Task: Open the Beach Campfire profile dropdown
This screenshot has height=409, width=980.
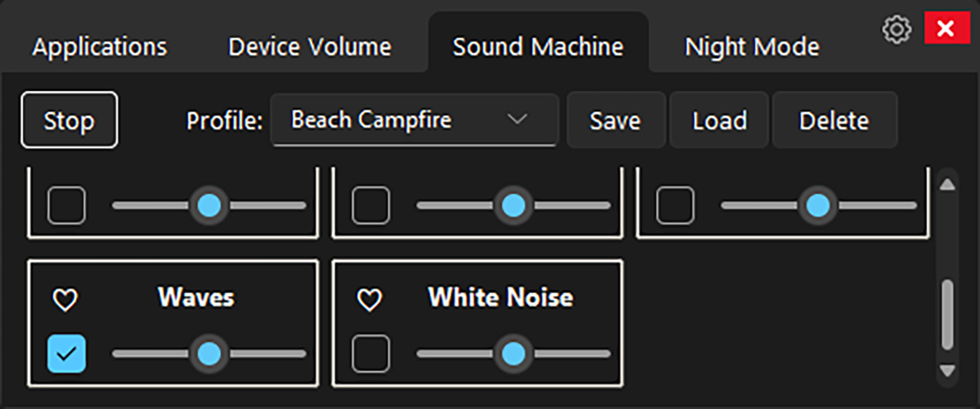Action: click(x=415, y=120)
